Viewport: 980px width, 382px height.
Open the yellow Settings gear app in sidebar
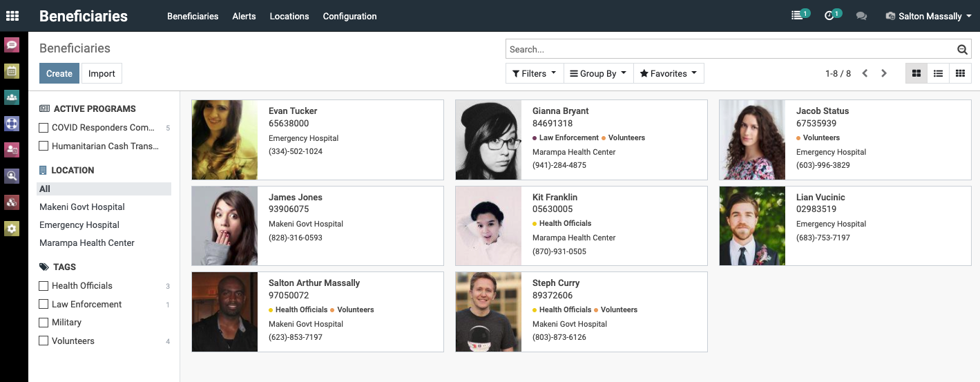[x=12, y=228]
